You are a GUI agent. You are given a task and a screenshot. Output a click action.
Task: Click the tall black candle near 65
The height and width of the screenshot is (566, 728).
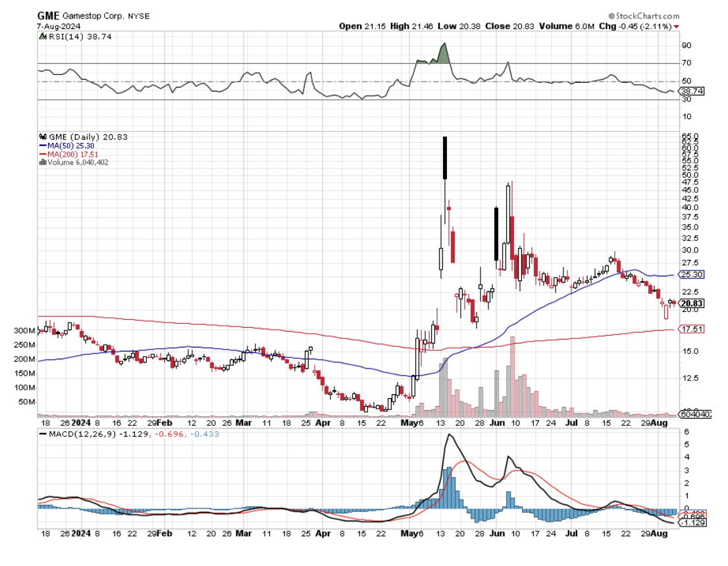click(x=445, y=157)
